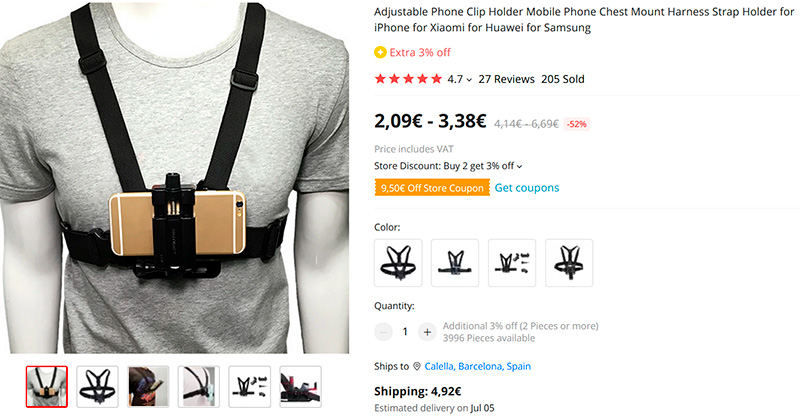Expand Store Discount Buy 2 get 3% off
Image resolution: width=800 pixels, height=416 pixels.
click(448, 166)
